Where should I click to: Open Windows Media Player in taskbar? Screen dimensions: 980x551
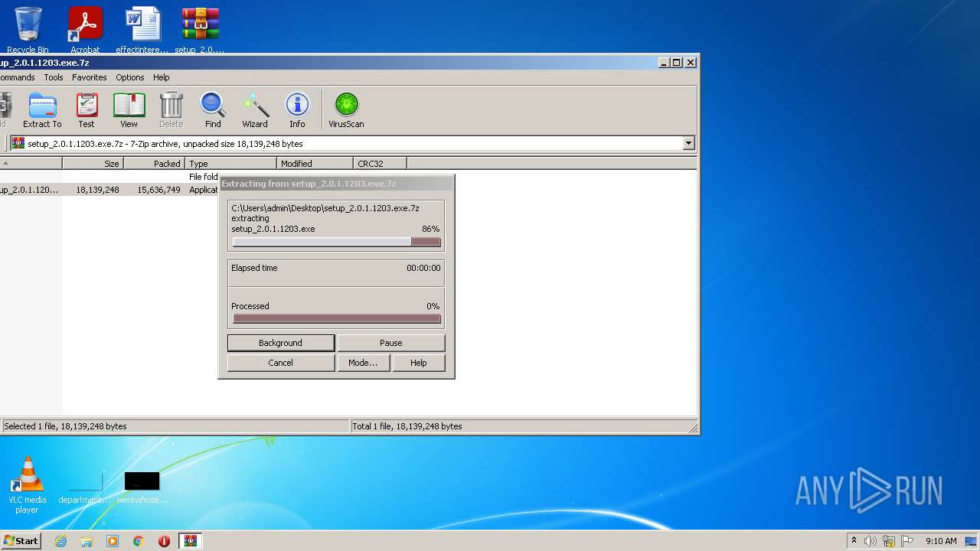[113, 541]
